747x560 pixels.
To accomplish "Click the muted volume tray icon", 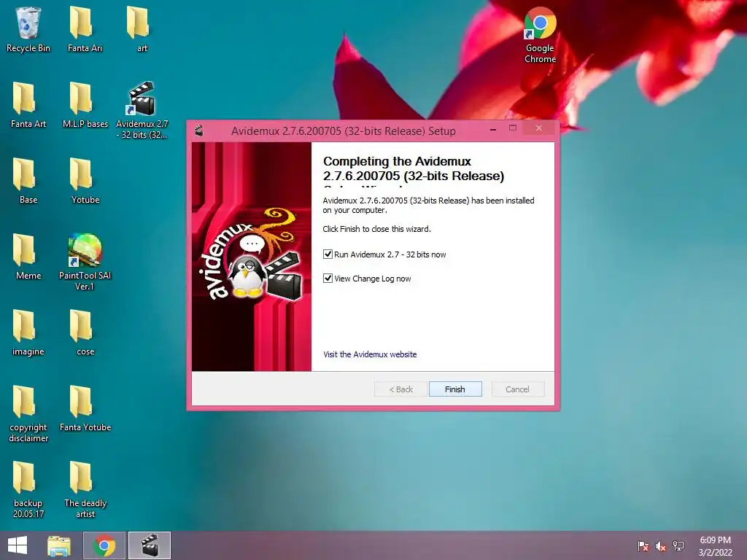I will click(660, 545).
